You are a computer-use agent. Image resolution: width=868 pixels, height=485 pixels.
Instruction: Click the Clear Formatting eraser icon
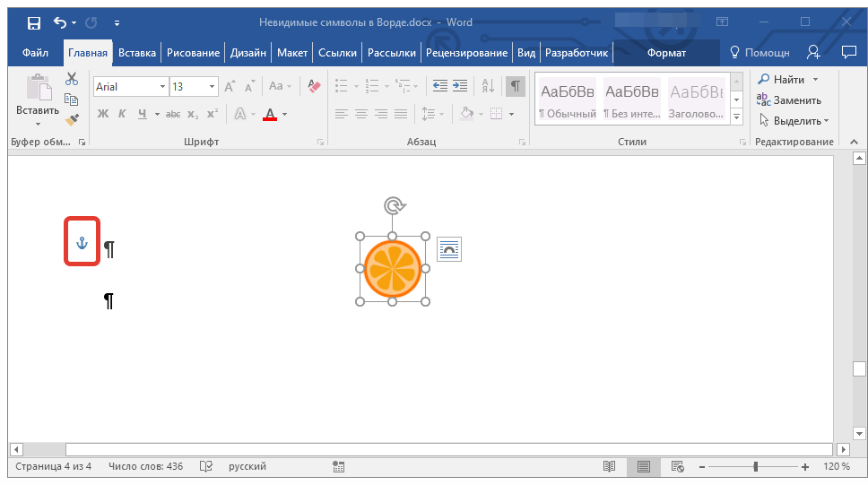pyautogui.click(x=313, y=86)
